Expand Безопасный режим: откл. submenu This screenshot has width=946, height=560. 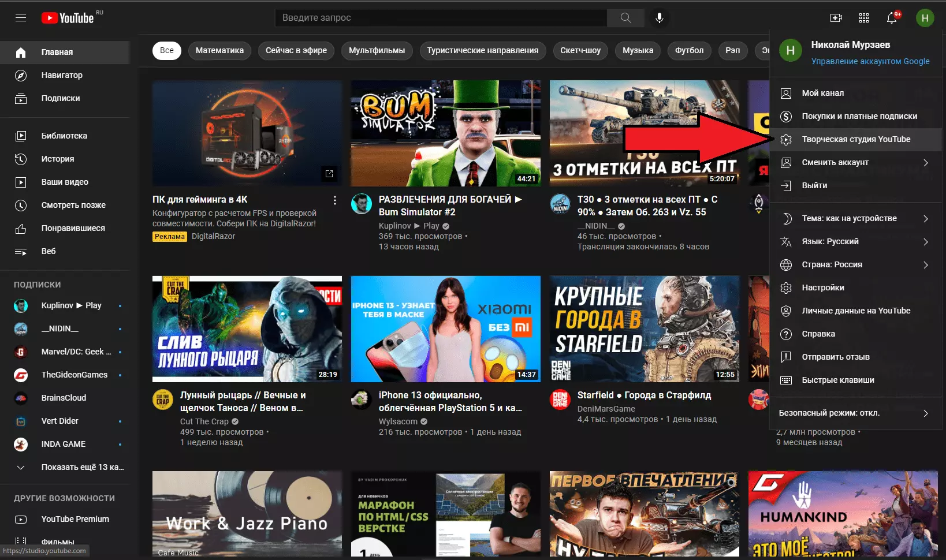coord(856,413)
